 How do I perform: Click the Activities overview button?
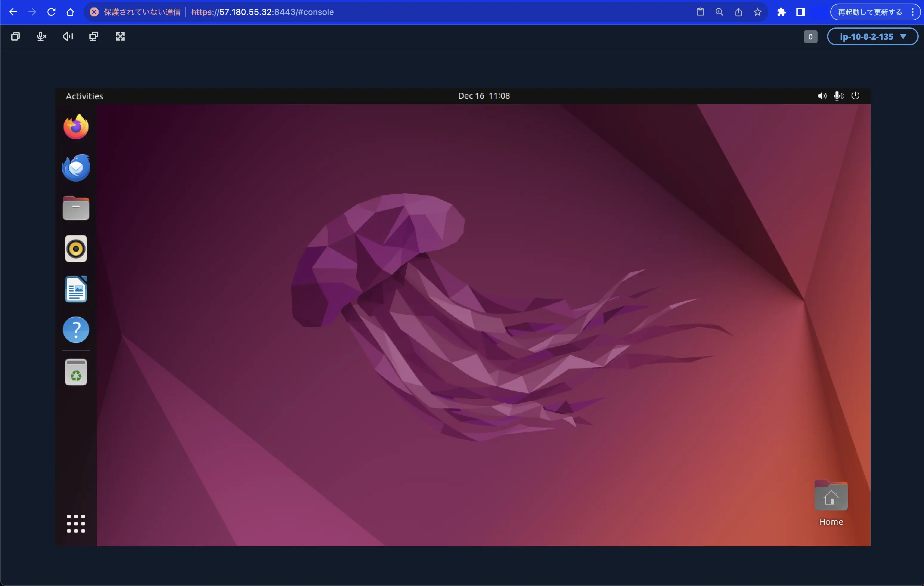pos(84,95)
